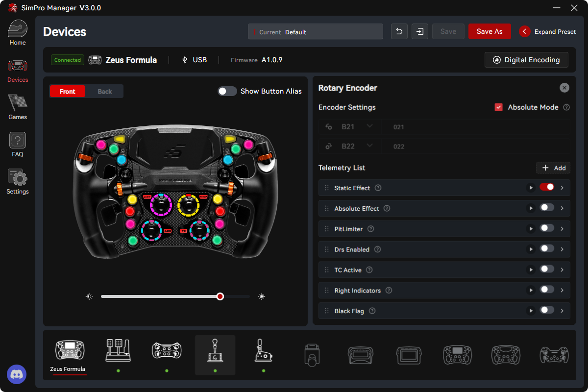The height and width of the screenshot is (392, 588).
Task: Open the Discord link icon
Action: [17, 374]
